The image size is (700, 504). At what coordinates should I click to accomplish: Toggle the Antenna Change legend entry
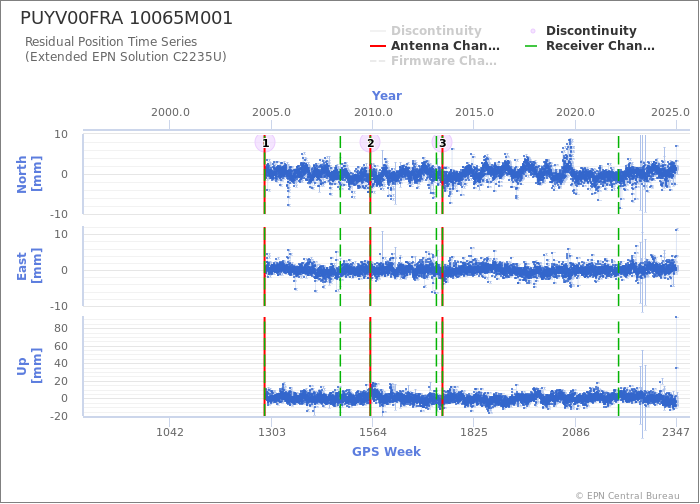[435, 46]
